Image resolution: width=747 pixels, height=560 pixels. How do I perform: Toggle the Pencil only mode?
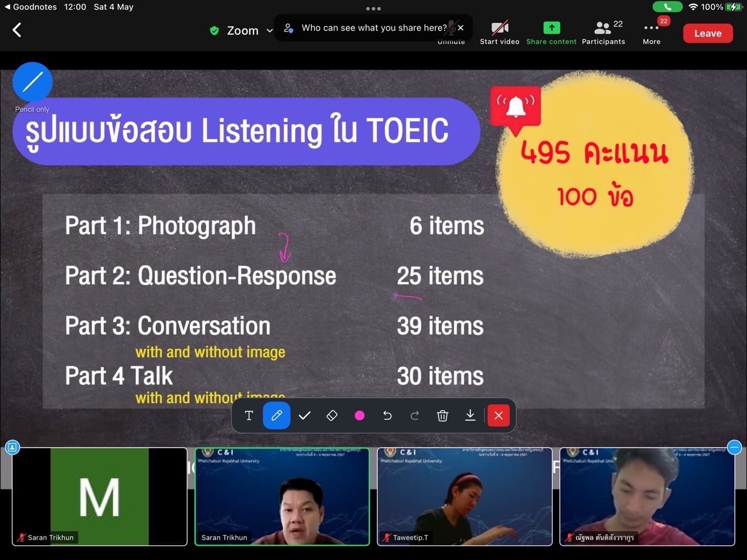pos(32,82)
